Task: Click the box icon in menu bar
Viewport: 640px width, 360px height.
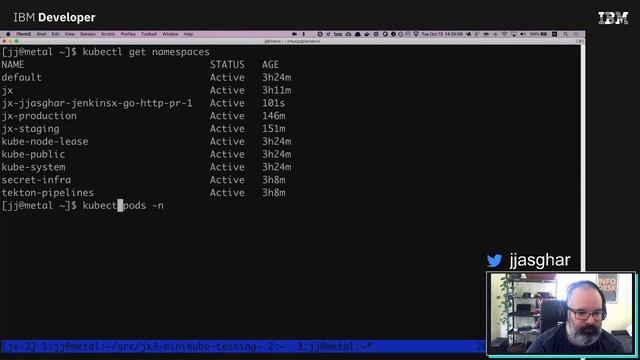Action: [x=338, y=34]
